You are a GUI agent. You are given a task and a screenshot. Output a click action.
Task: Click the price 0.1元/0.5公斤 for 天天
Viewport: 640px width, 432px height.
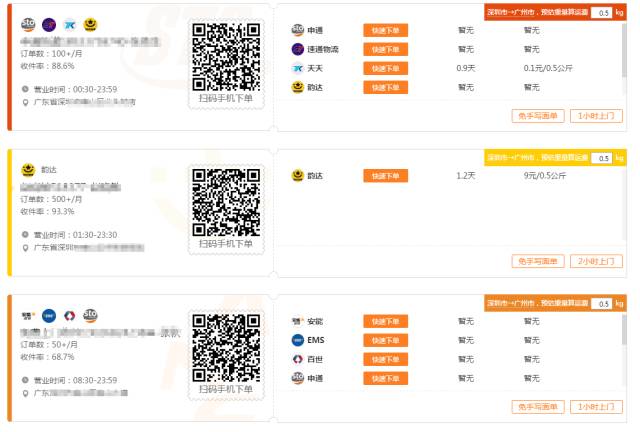point(548,68)
